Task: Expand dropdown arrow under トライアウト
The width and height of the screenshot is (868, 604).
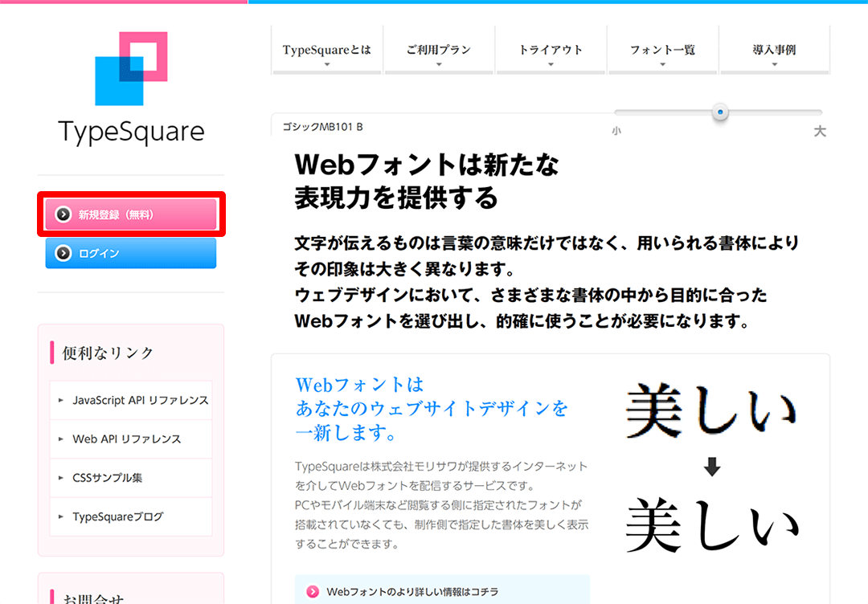Action: click(x=551, y=65)
